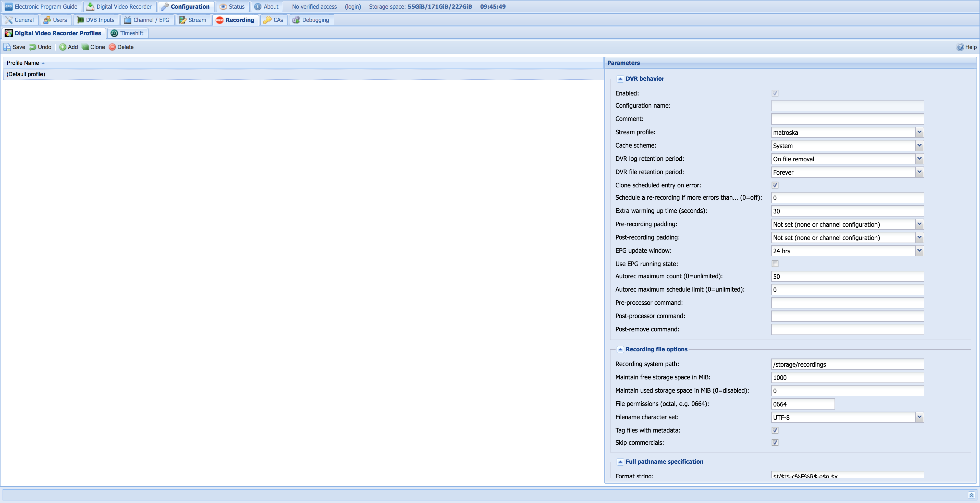Image resolution: width=980 pixels, height=503 pixels.
Task: Collapse the DVR behavior section
Action: 620,79
